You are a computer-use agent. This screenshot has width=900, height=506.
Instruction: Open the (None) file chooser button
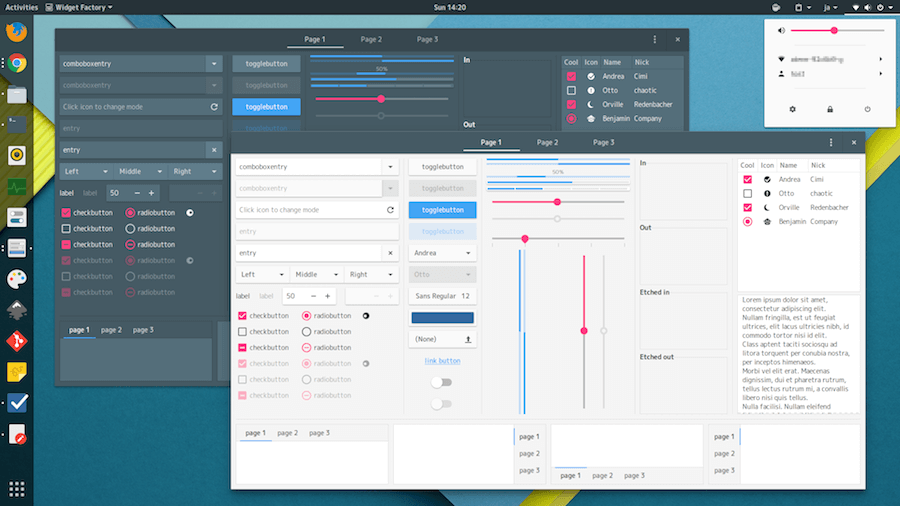pos(443,339)
